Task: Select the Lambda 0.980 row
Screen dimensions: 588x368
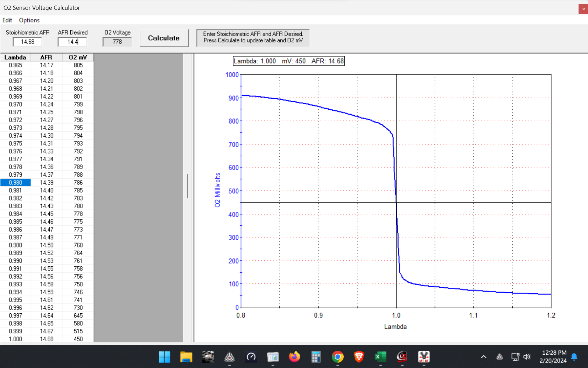Action: [15, 183]
